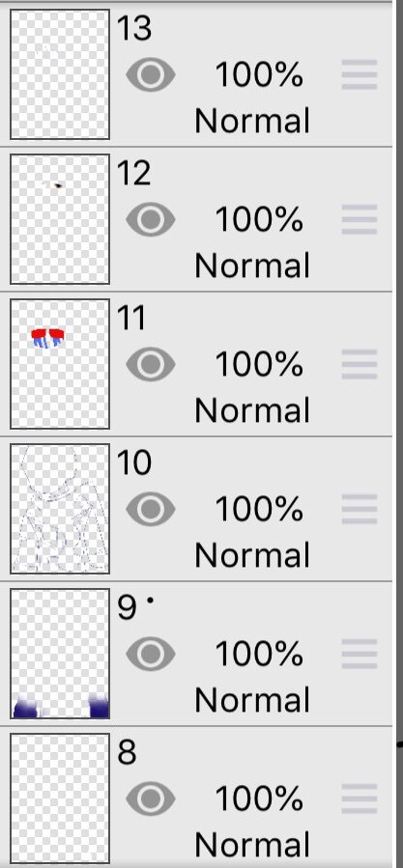Hide layer 9 via its eye icon
Viewport: 403px width, 868px height.
click(x=151, y=654)
